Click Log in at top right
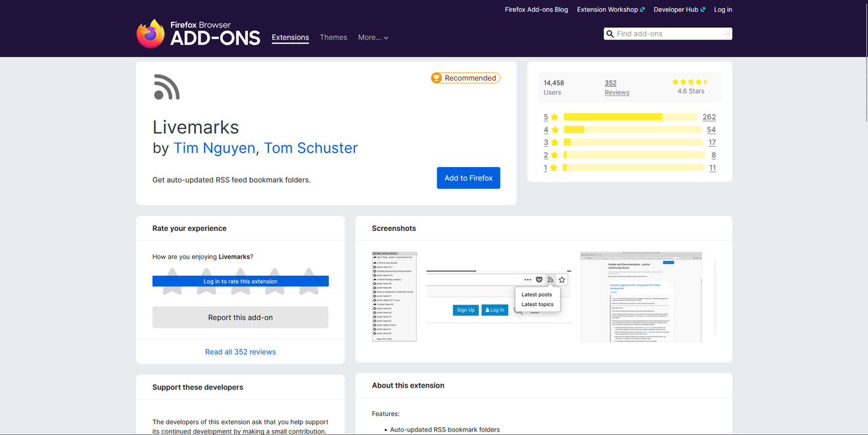This screenshot has height=435, width=868. [x=723, y=10]
